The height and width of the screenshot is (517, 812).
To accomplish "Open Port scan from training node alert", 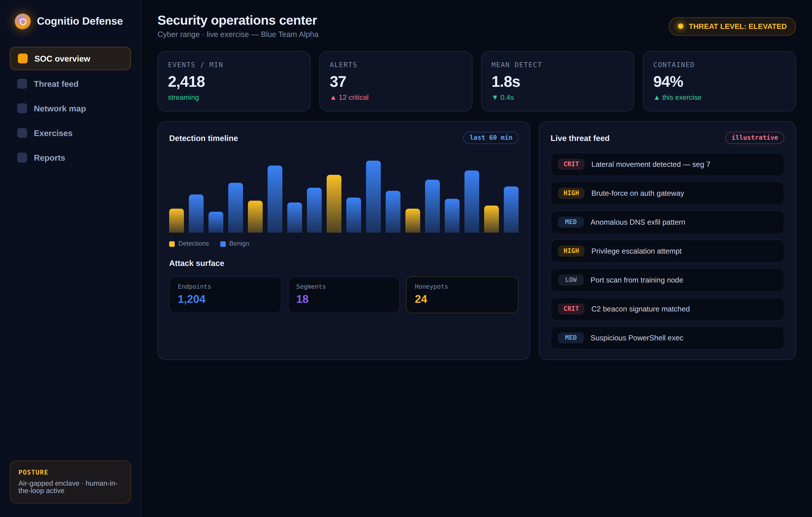I will (667, 280).
